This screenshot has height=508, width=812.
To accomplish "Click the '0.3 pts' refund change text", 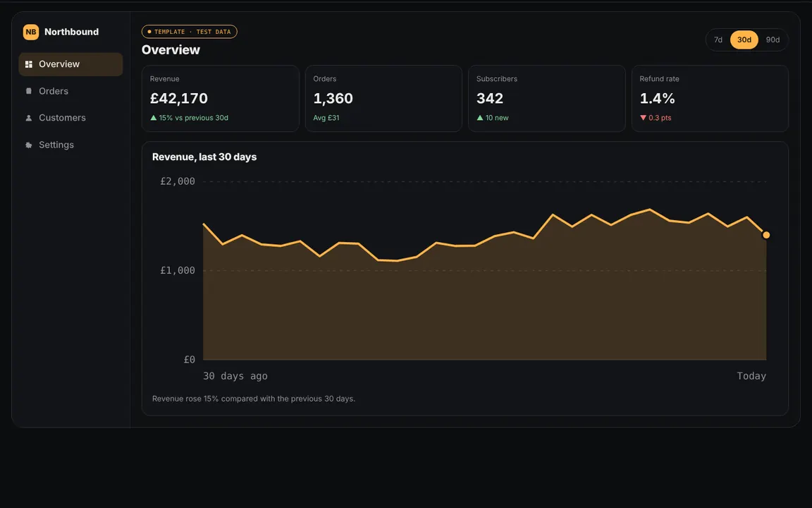I will point(660,118).
